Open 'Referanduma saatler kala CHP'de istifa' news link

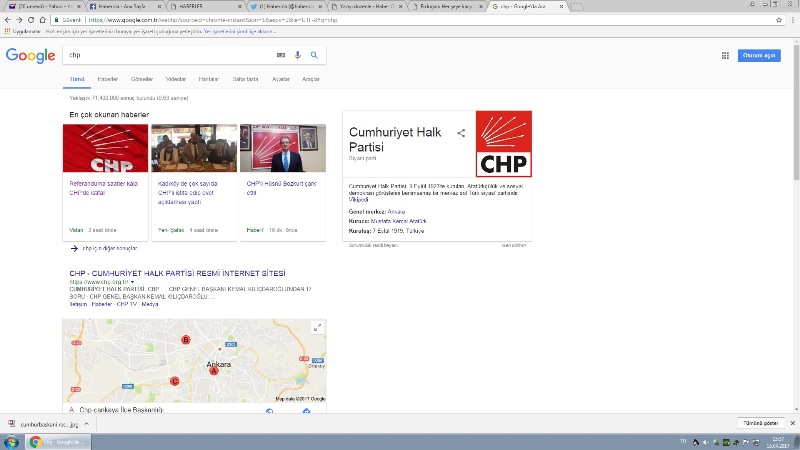click(x=104, y=188)
